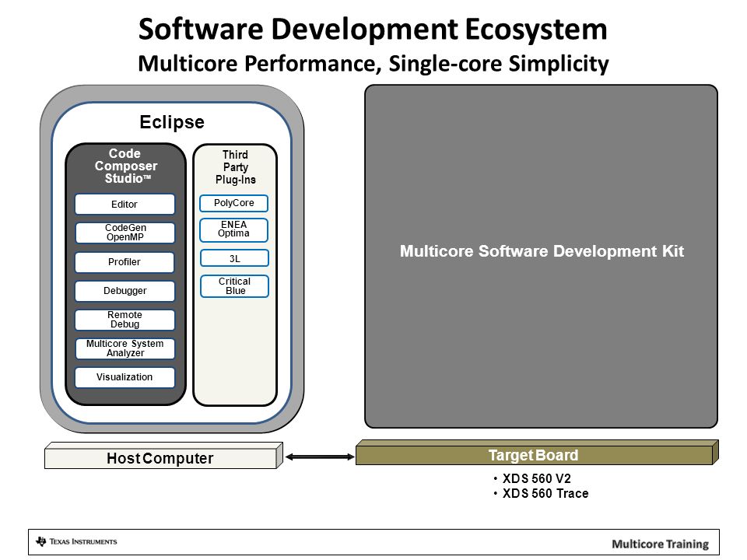Click the Texas Instruments logo
The height and width of the screenshot is (560, 747).
(76, 541)
